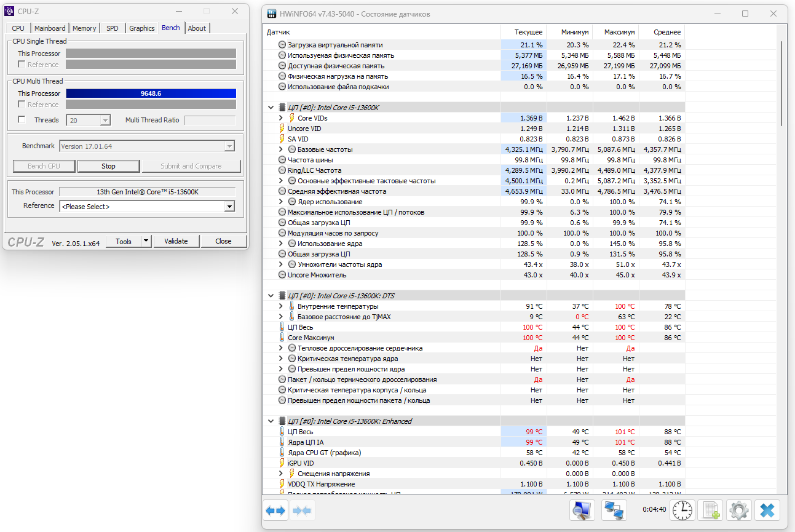Open the network remote monitoring computers icon
Image resolution: width=795 pixels, height=532 pixels.
[614, 510]
